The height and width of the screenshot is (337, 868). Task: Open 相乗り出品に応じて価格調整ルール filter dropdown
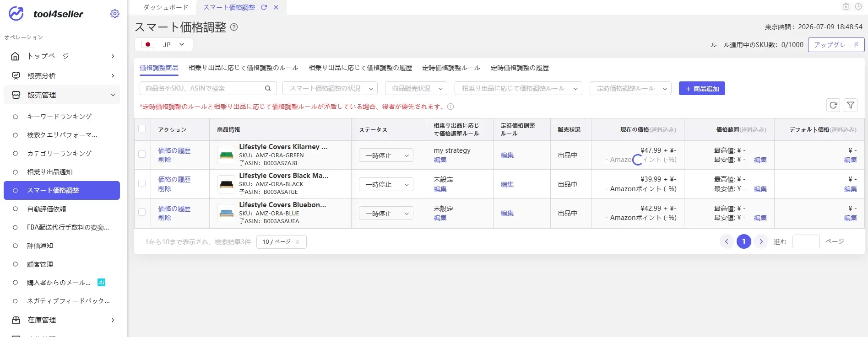pyautogui.click(x=518, y=88)
